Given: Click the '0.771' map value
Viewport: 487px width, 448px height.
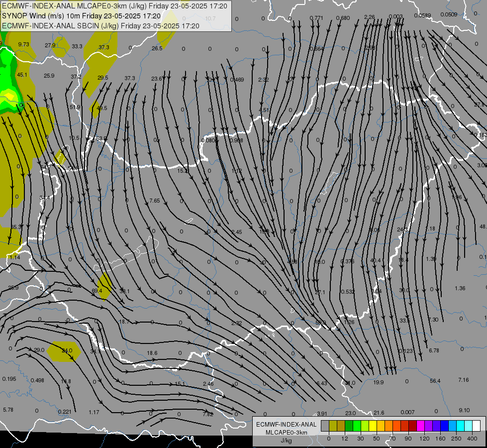Looking at the screenshot, I should 316,18.
